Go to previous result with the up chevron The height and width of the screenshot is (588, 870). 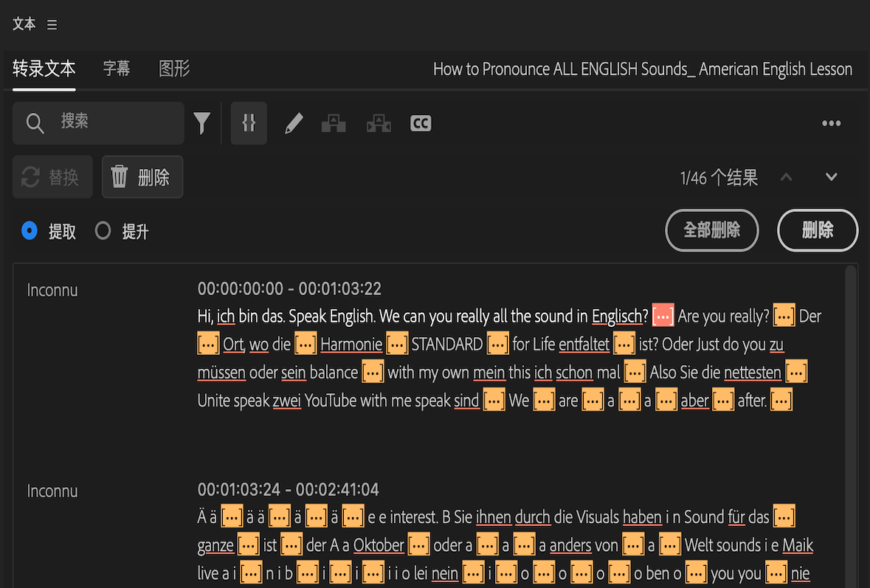click(786, 177)
